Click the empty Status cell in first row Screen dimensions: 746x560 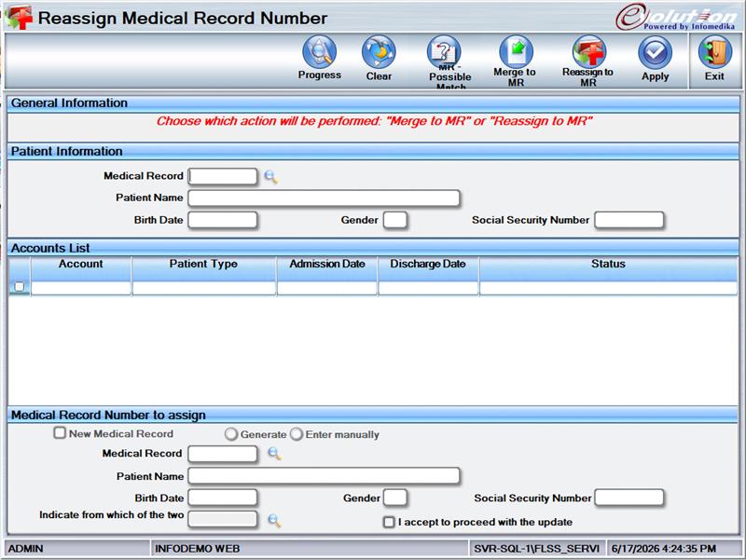coord(609,288)
